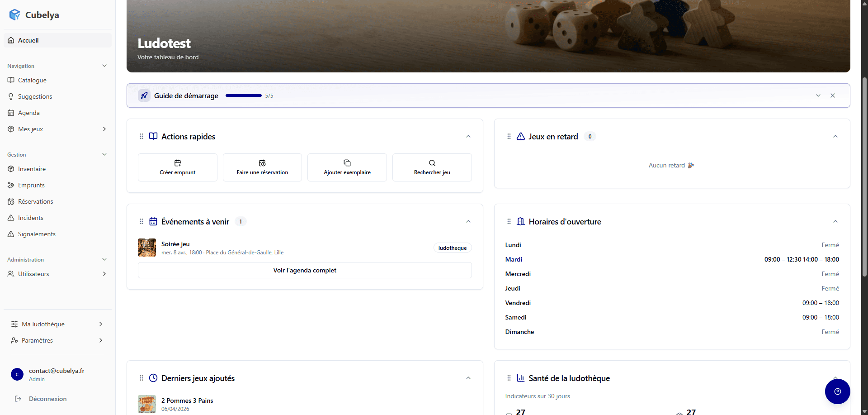
Task: Collapse the Actions rapides card
Action: [x=468, y=136]
